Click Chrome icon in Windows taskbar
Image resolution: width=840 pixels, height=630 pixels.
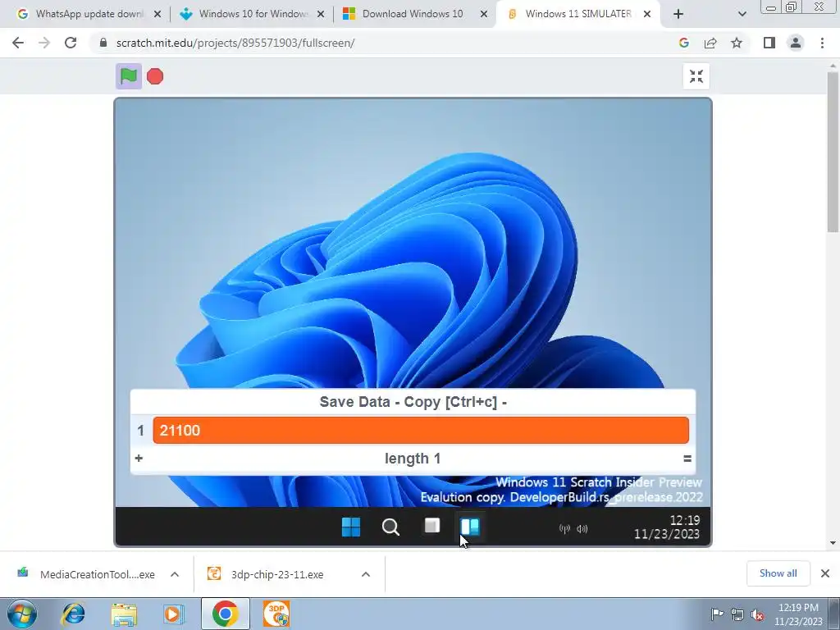coord(226,614)
